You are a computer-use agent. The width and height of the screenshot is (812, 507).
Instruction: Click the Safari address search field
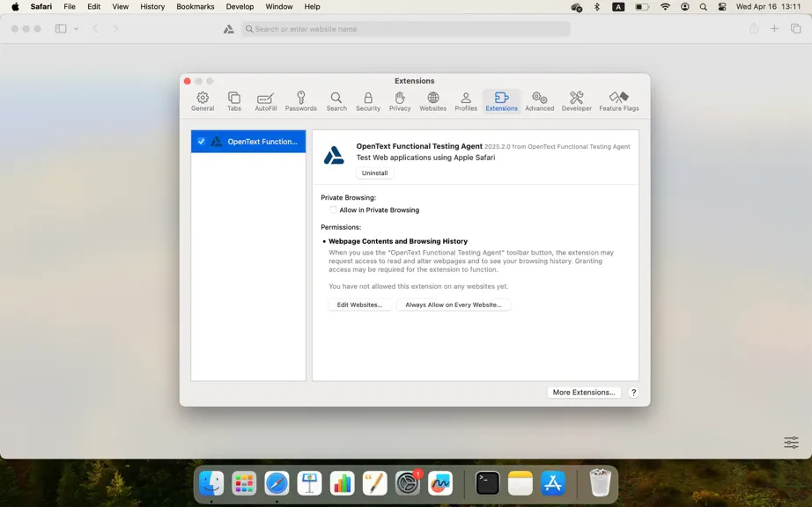(x=405, y=29)
